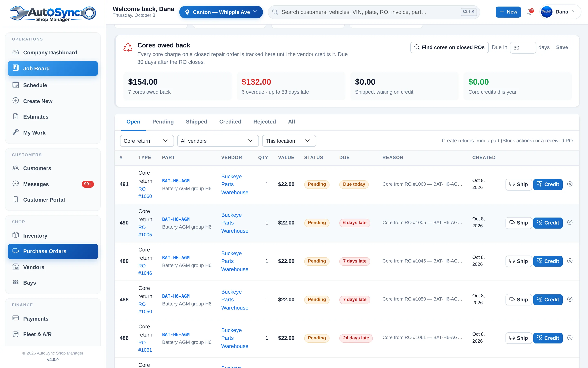
Task: Click the Schedule calendar icon
Action: pos(16,85)
